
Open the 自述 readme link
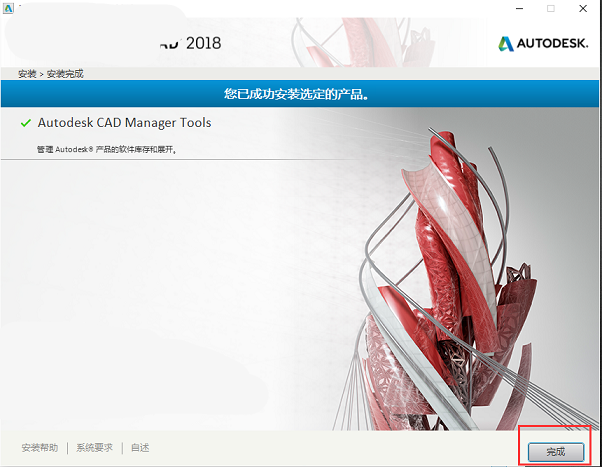[x=140, y=448]
